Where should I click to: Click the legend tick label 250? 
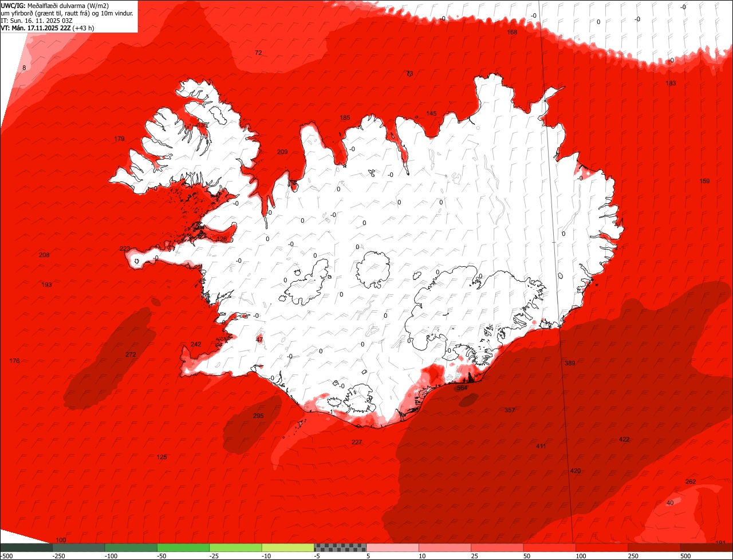coord(635,556)
